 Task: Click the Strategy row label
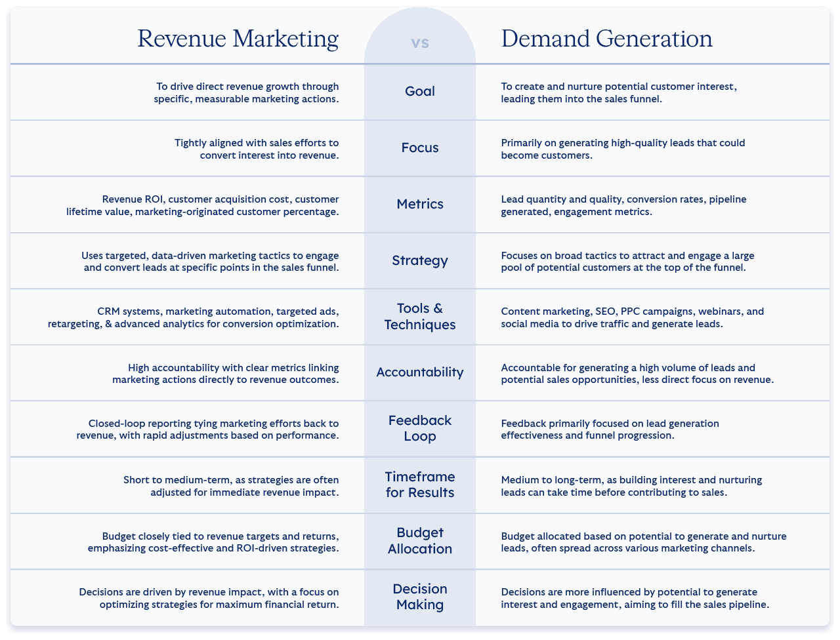pyautogui.click(x=420, y=260)
